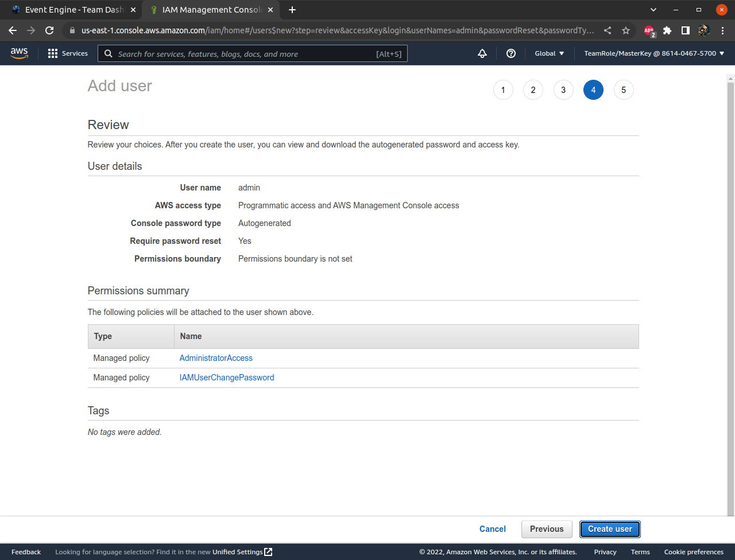Click 'No tags were added.' text
Viewport: 735px width, 560px height.
(125, 432)
